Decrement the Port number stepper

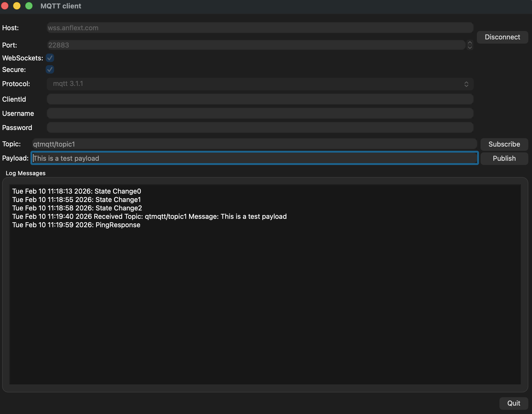pyautogui.click(x=470, y=48)
